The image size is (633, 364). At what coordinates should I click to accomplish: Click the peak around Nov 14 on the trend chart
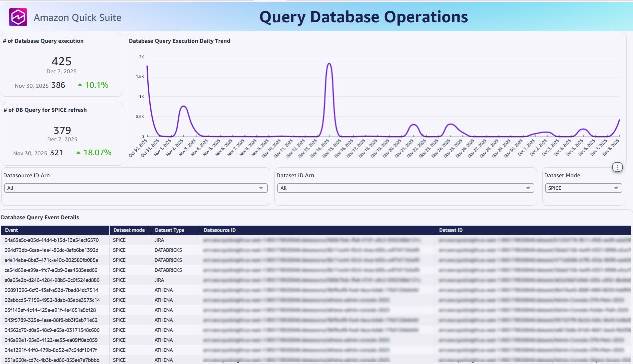pos(328,64)
